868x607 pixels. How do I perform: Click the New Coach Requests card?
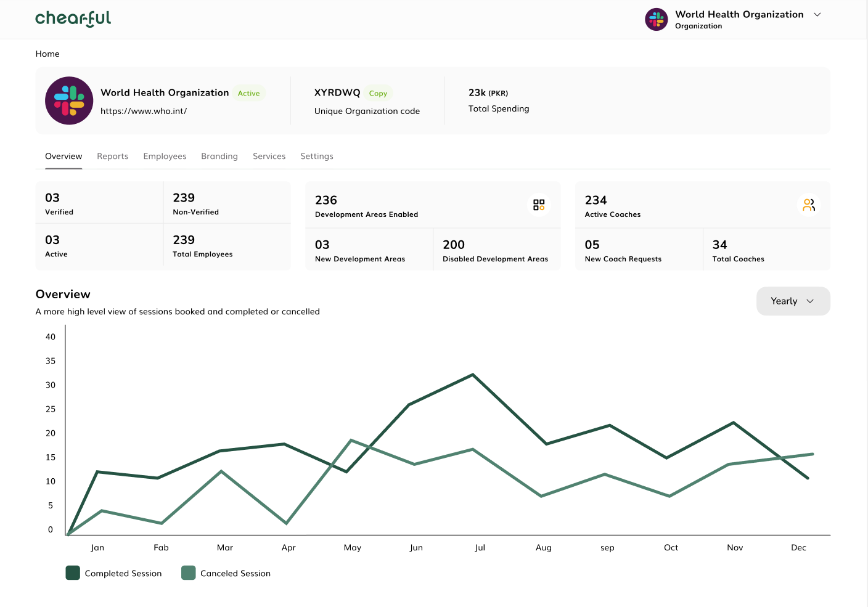[x=638, y=250]
